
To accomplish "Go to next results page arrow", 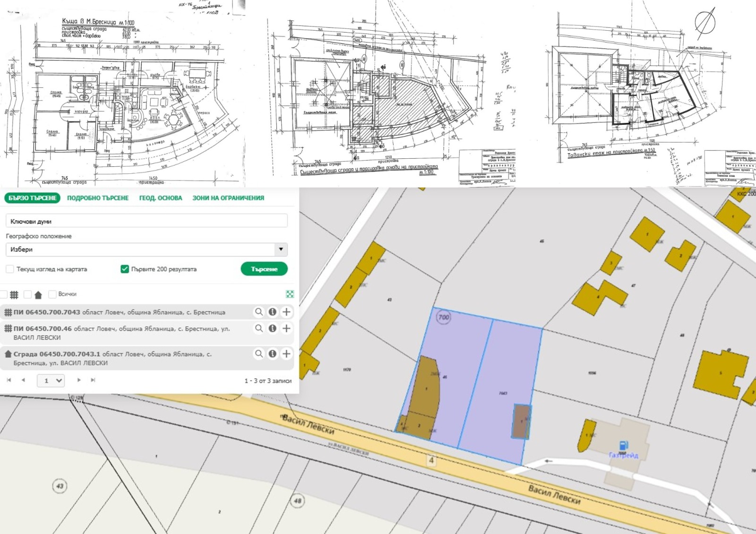I will pyautogui.click(x=79, y=380).
